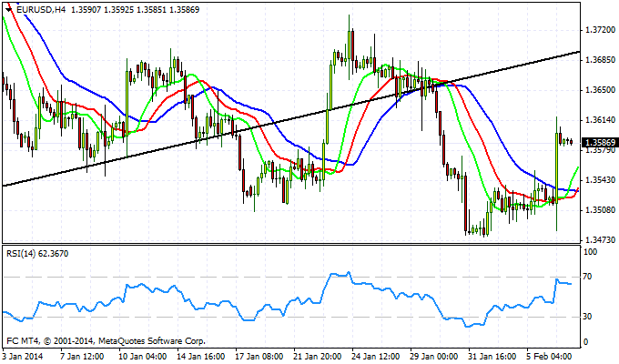Click the OHLC values 1.35907 1.35925 1.35851 1.35869

click(x=135, y=9)
